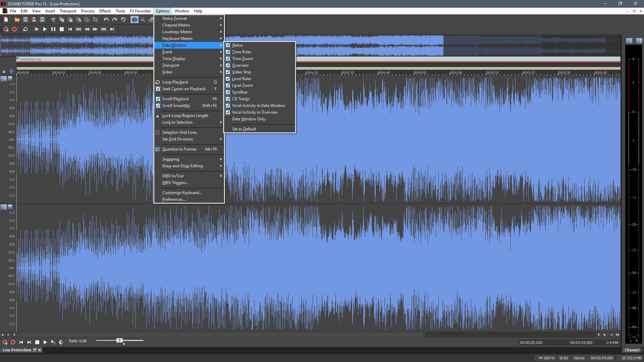
Task: Click the Copy toolbar icon
Action: 62,20
